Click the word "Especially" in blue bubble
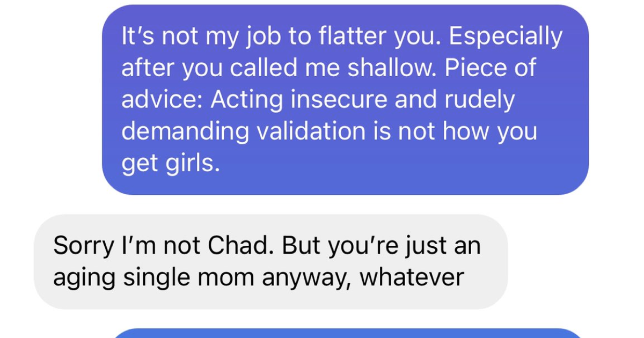Screen dimensions: 644x338 (x=506, y=38)
